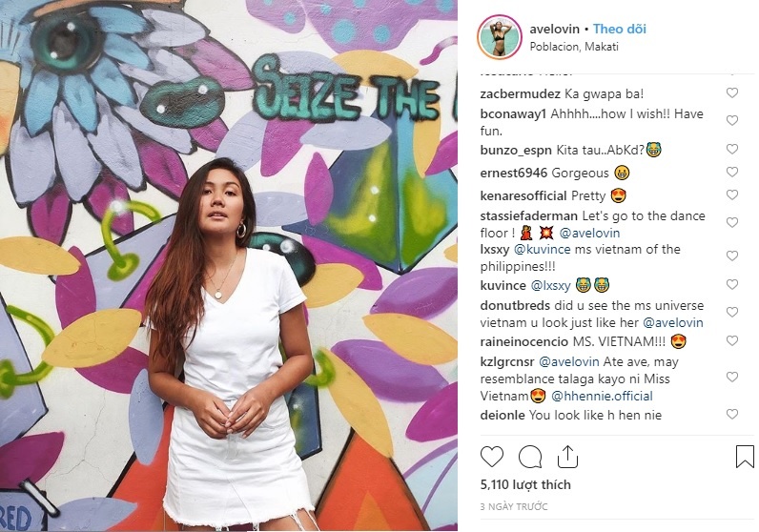Like kenaresofficial's Pretty comment
This screenshot has width=759, height=532.
(732, 194)
